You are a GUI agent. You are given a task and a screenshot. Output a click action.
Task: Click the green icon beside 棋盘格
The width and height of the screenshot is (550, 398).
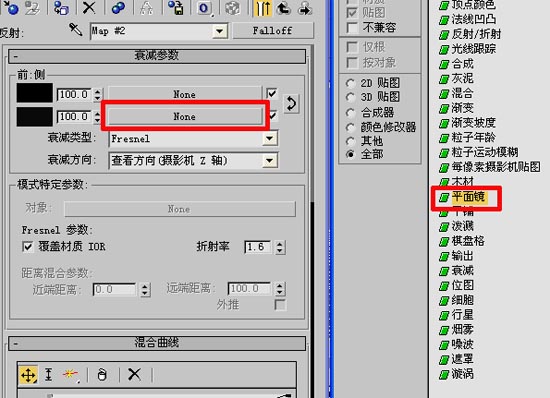tap(444, 242)
